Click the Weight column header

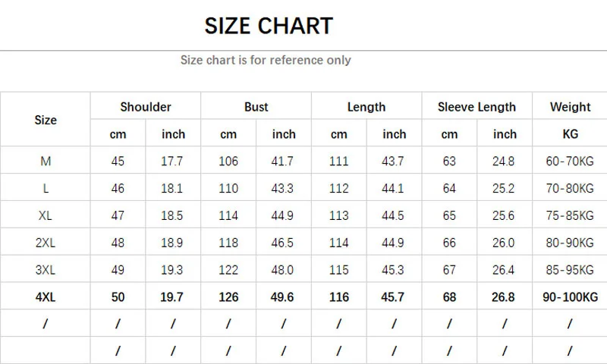tap(570, 107)
